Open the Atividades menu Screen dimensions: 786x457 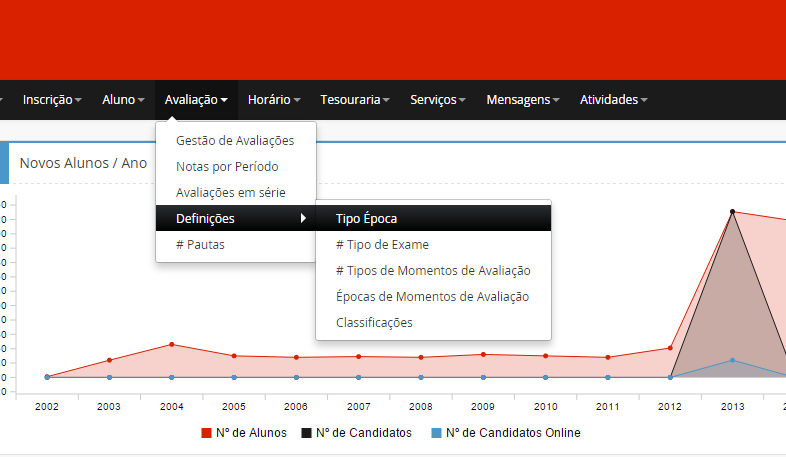pyautogui.click(x=613, y=100)
